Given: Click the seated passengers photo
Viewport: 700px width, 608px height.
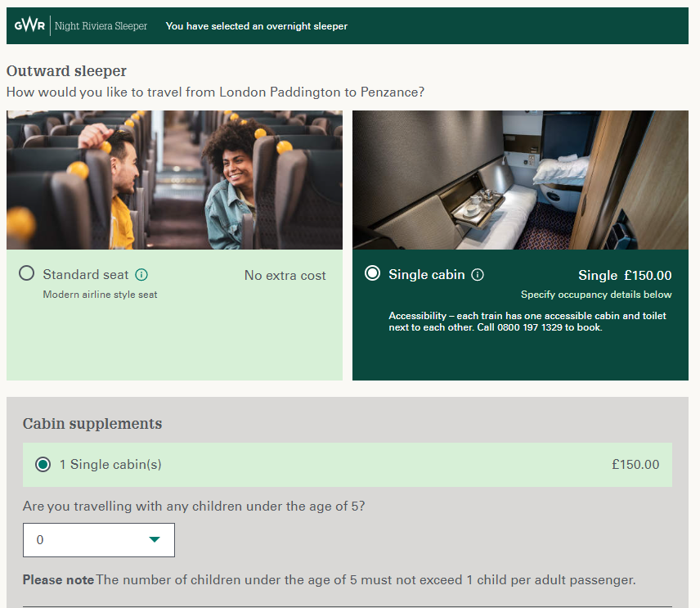Looking at the screenshot, I should tap(174, 180).
